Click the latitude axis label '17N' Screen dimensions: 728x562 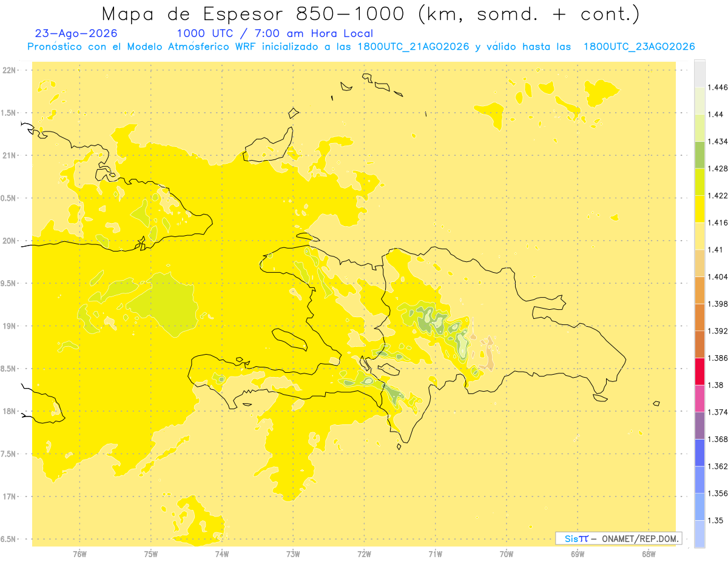[9, 497]
